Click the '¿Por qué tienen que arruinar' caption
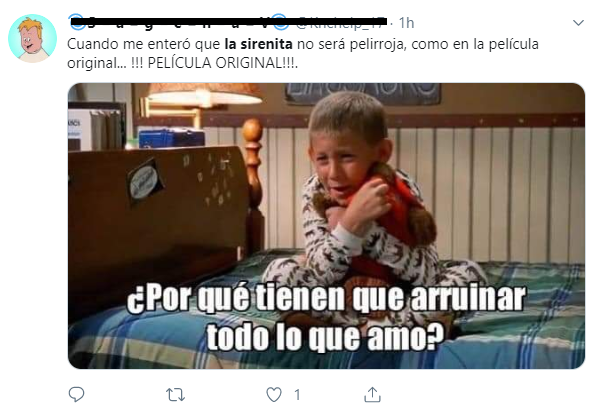 326,299
